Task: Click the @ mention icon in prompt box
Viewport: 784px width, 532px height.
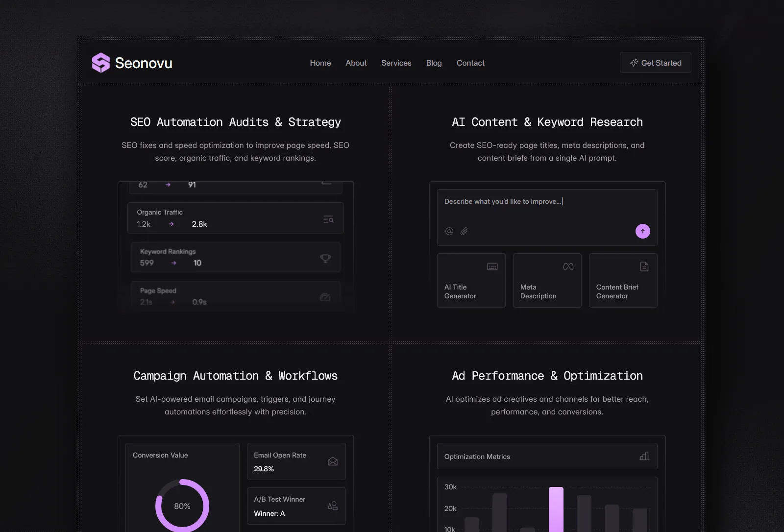Action: pos(449,231)
